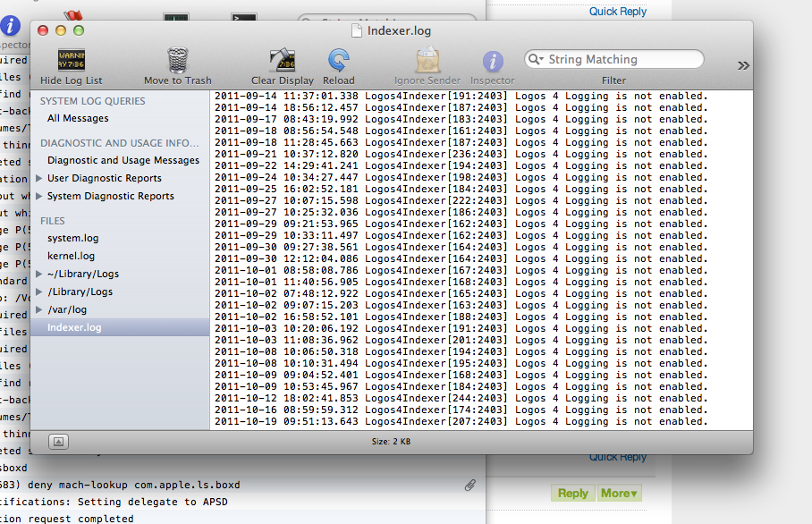The width and height of the screenshot is (812, 524).
Task: Click the log entry dated 2011-09-14 11:37:01.338
Action: [461, 96]
